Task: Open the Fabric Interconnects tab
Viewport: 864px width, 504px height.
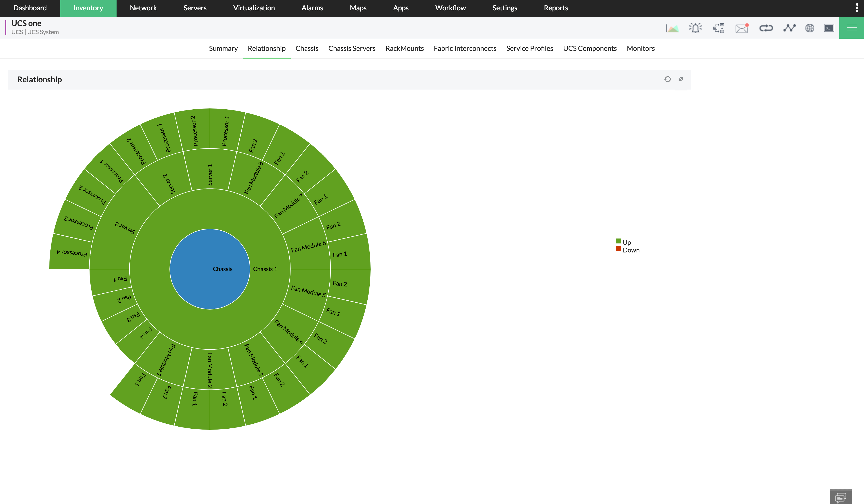Action: point(465,48)
